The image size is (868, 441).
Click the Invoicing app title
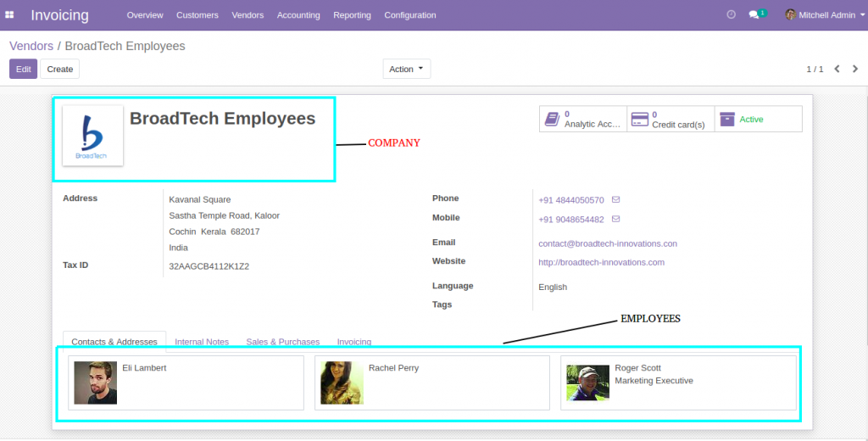(x=60, y=15)
